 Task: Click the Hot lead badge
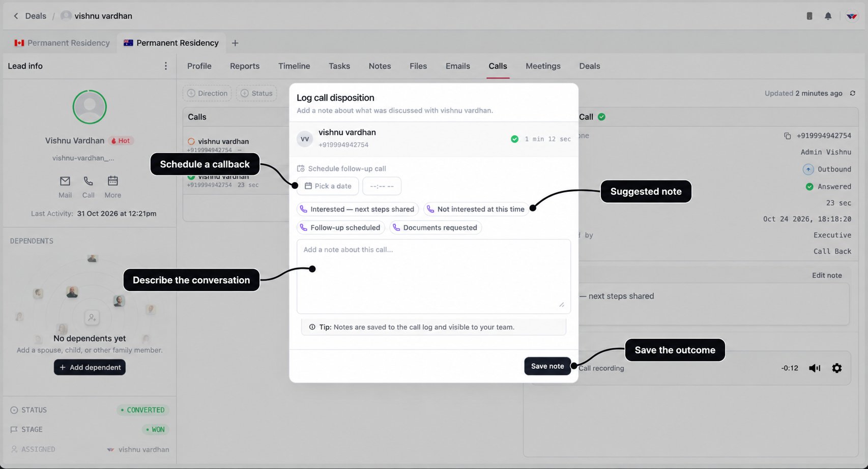click(x=121, y=141)
